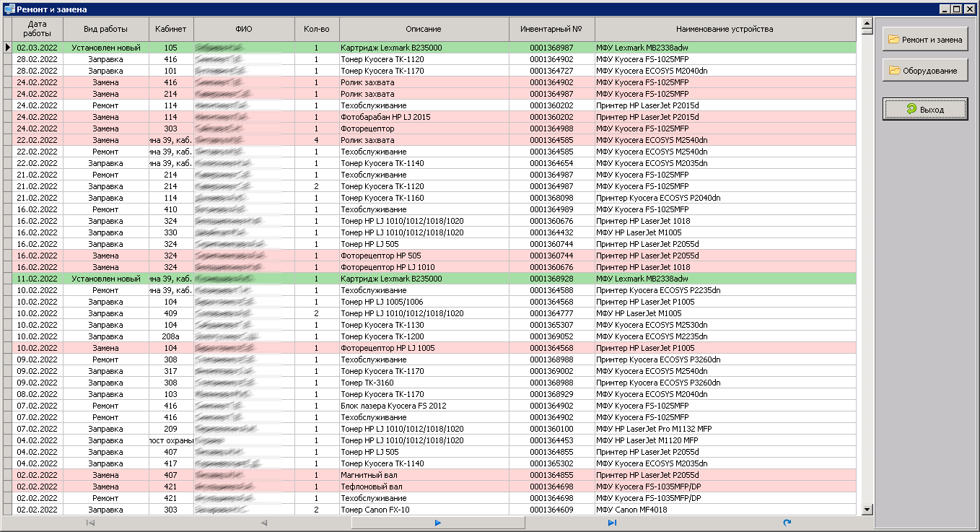The height and width of the screenshot is (532, 980).
Task: Select inventory number 0001368987
Action: [x=552, y=48]
